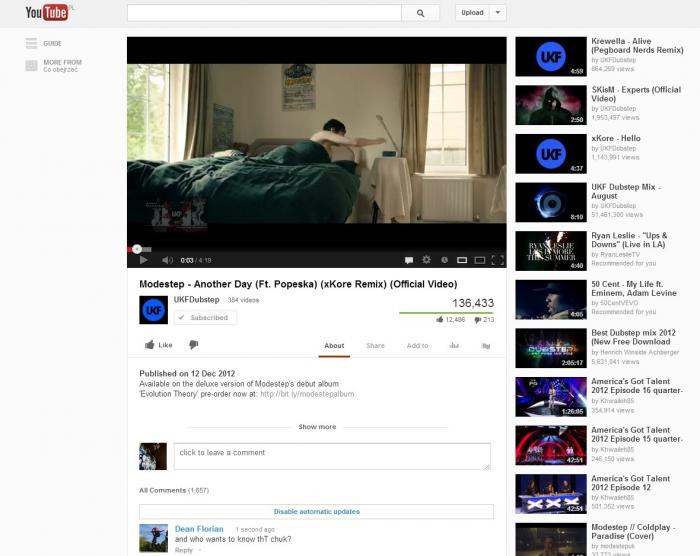
Task: Click the search magnifier button
Action: [x=420, y=13]
